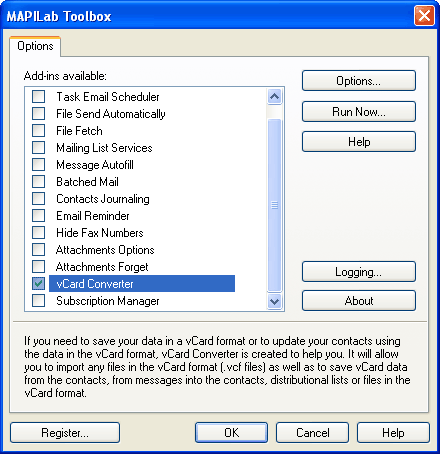440x454 pixels.
Task: Check the Subscription Manager checkbox
Action: click(x=38, y=301)
